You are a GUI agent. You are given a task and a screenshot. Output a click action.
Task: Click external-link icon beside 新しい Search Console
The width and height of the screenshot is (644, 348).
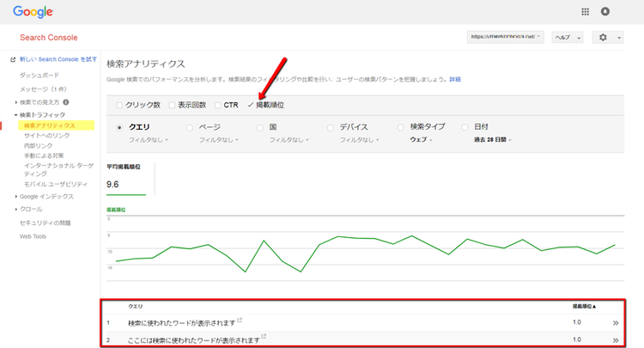tap(13, 59)
